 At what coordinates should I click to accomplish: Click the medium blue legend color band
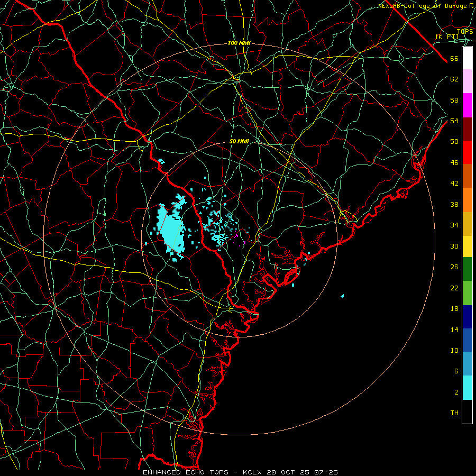467,340
